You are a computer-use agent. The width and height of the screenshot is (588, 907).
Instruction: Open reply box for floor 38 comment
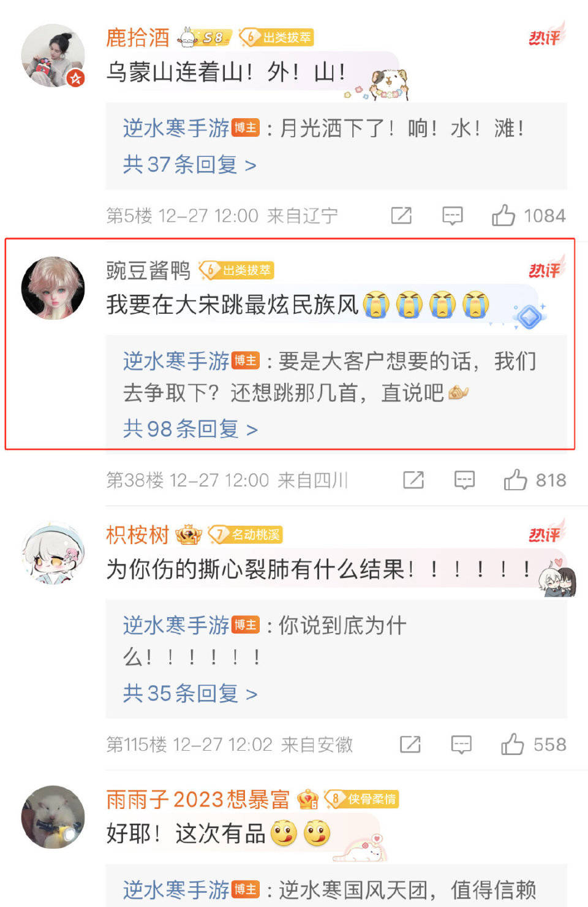[x=464, y=480]
